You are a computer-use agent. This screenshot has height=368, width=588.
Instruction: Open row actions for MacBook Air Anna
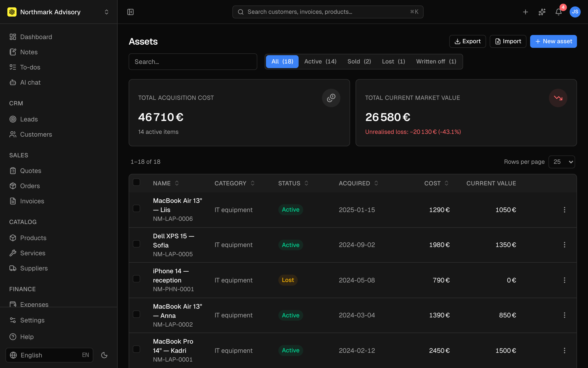[x=564, y=315]
